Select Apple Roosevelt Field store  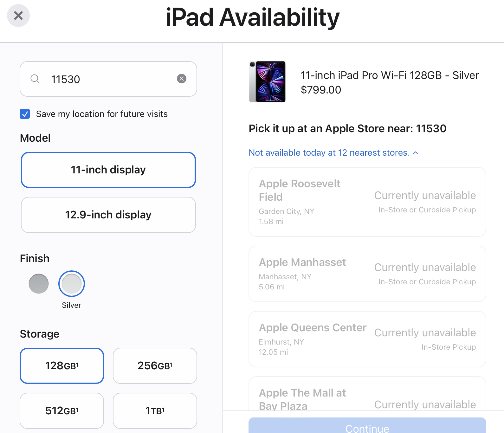coord(367,202)
